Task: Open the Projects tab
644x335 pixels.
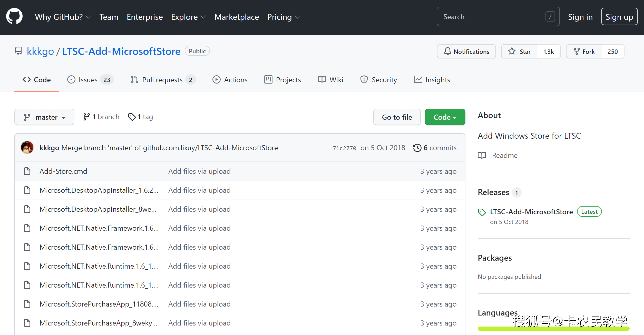Action: coord(282,80)
